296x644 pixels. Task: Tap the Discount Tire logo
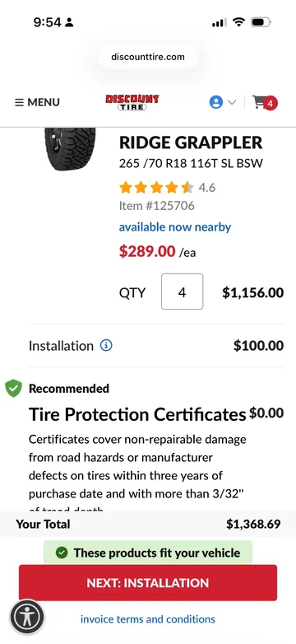pyautogui.click(x=132, y=102)
